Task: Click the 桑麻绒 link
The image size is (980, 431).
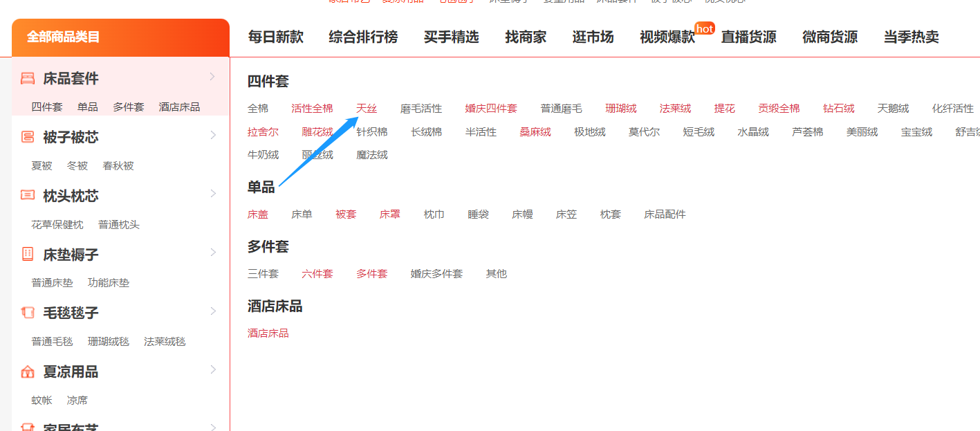Action: 535,132
